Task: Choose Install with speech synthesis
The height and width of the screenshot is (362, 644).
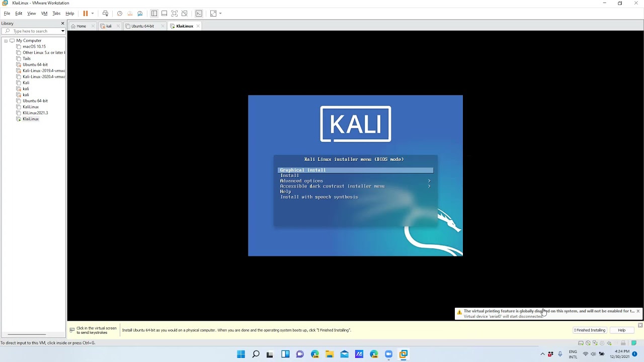Action: [319, 197]
